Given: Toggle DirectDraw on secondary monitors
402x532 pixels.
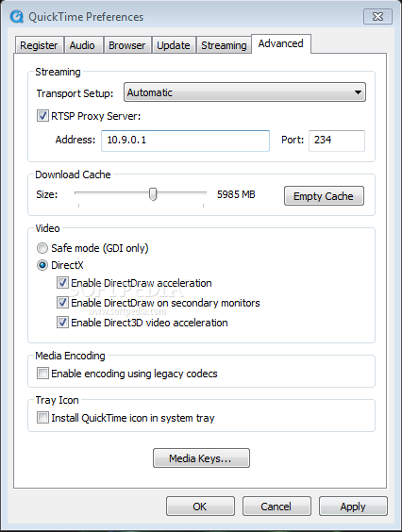Looking at the screenshot, I should [x=62, y=302].
